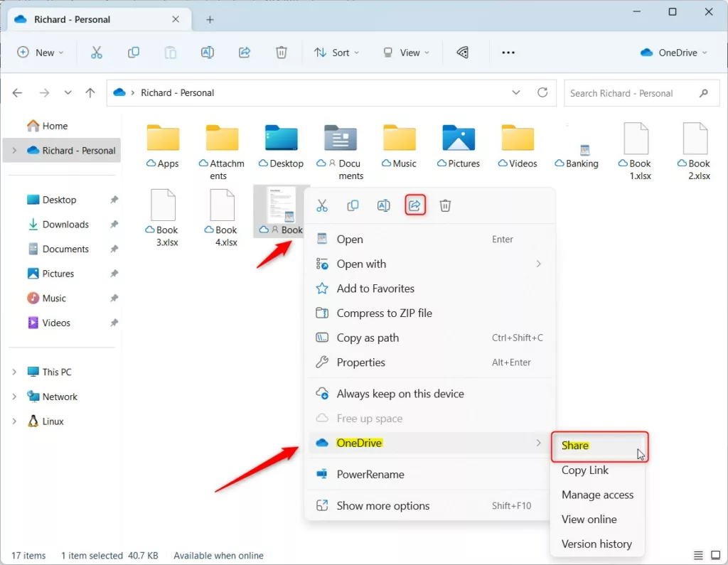Click the OneDrive submenu entry
This screenshot has height=565, width=728.
(x=429, y=443)
